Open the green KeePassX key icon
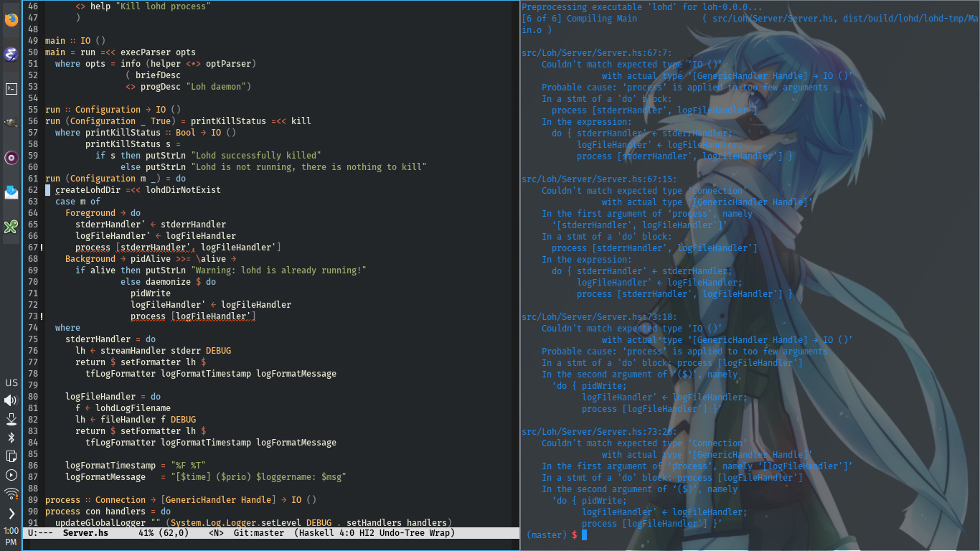The height and width of the screenshot is (551, 980). click(11, 227)
